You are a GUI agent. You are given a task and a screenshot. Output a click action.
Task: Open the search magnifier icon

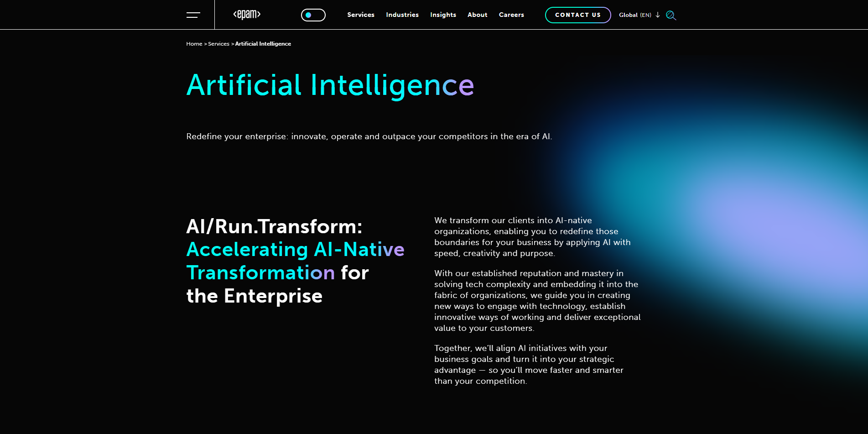tap(671, 16)
